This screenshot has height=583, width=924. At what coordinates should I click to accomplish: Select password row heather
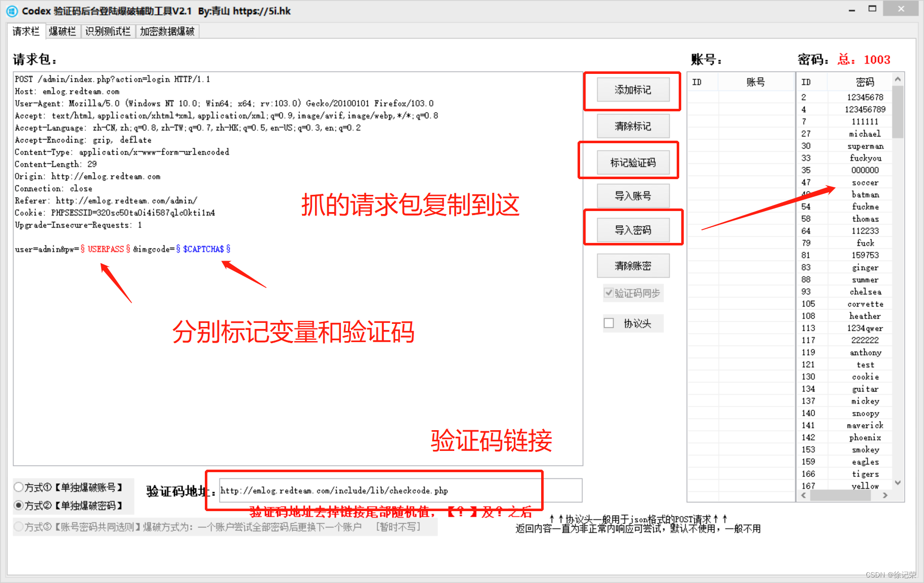[x=845, y=316]
